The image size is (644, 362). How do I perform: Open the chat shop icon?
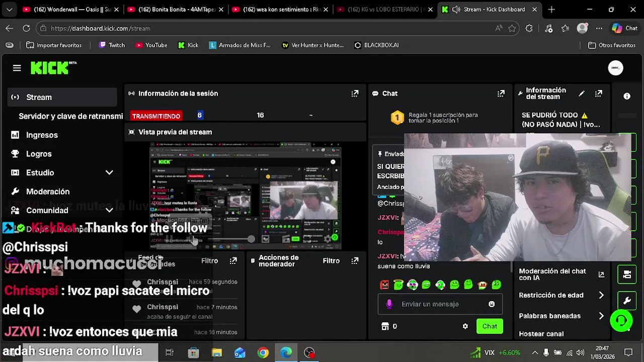(385, 326)
